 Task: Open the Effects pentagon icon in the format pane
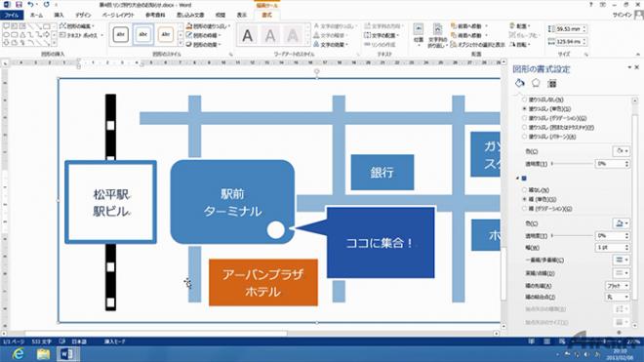point(536,83)
